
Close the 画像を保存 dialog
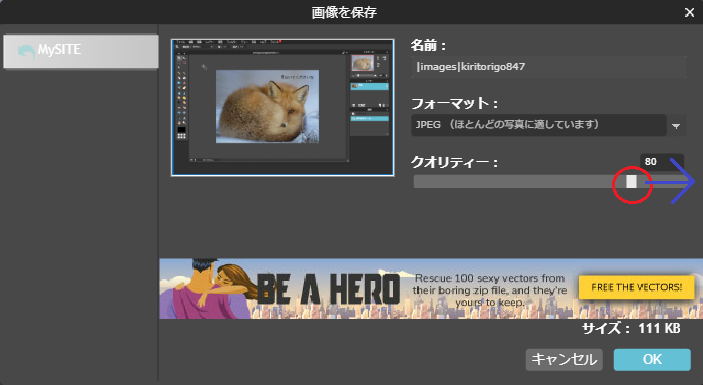coord(689,13)
